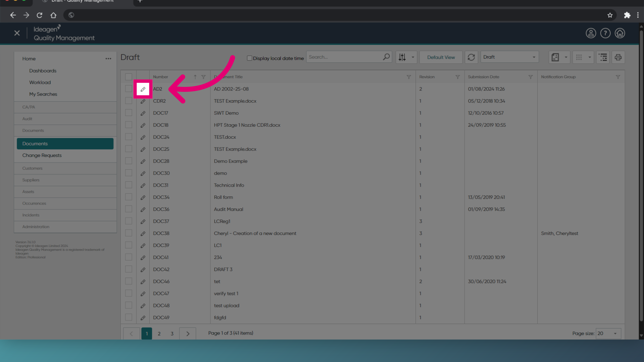This screenshot has height=362, width=644.
Task: Reload page with browser refresh button
Action: pyautogui.click(x=40, y=15)
